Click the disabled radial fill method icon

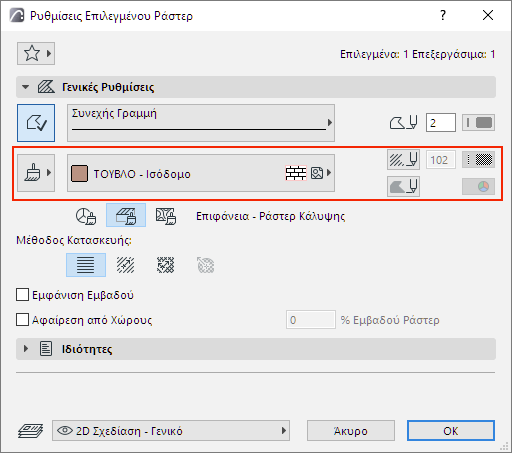(206, 265)
